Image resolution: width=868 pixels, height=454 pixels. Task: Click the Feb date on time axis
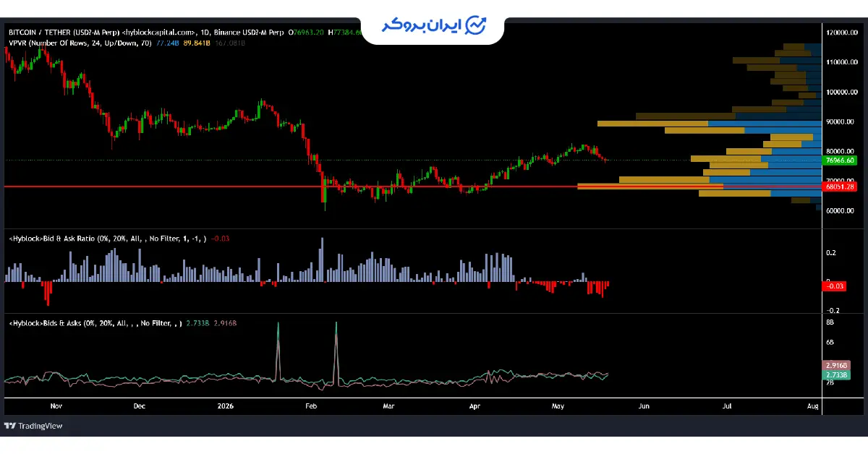tap(311, 406)
